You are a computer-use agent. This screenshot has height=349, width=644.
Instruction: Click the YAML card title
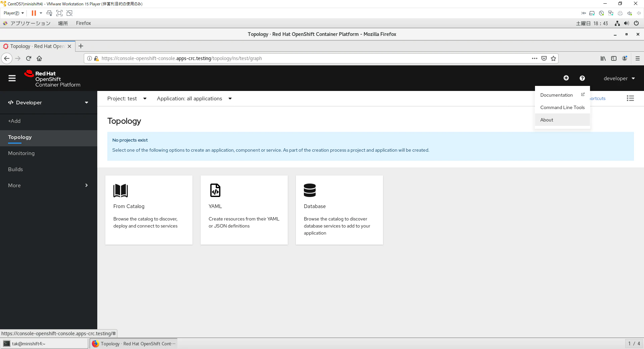(215, 206)
